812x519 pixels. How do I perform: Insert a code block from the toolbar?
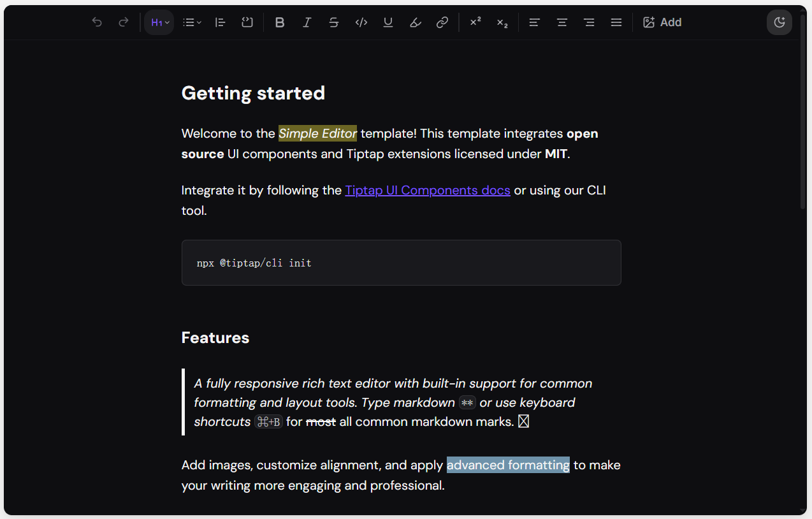tap(247, 22)
